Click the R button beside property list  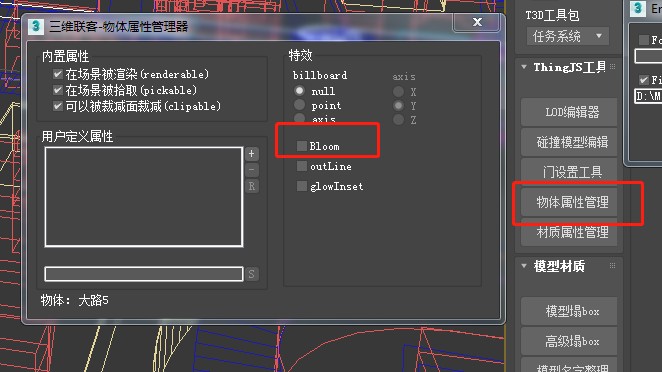click(252, 186)
